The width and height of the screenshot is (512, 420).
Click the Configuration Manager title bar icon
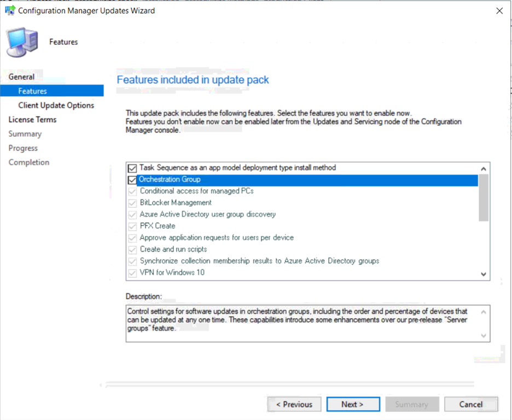(x=10, y=10)
